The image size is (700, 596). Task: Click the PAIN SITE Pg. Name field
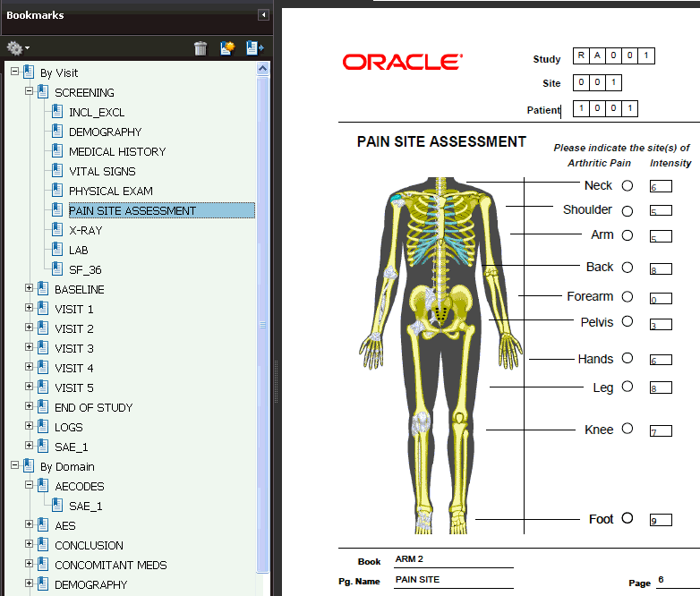pyautogui.click(x=454, y=580)
